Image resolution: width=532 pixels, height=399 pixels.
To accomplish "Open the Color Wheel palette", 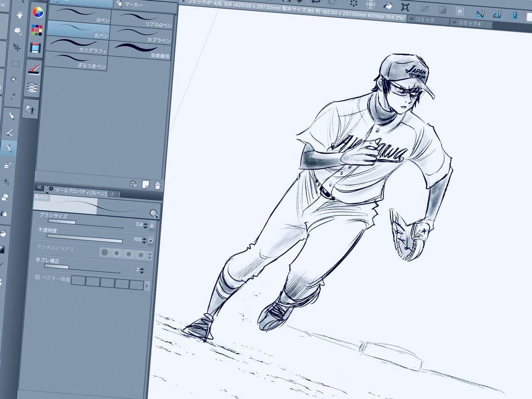I will 38,12.
